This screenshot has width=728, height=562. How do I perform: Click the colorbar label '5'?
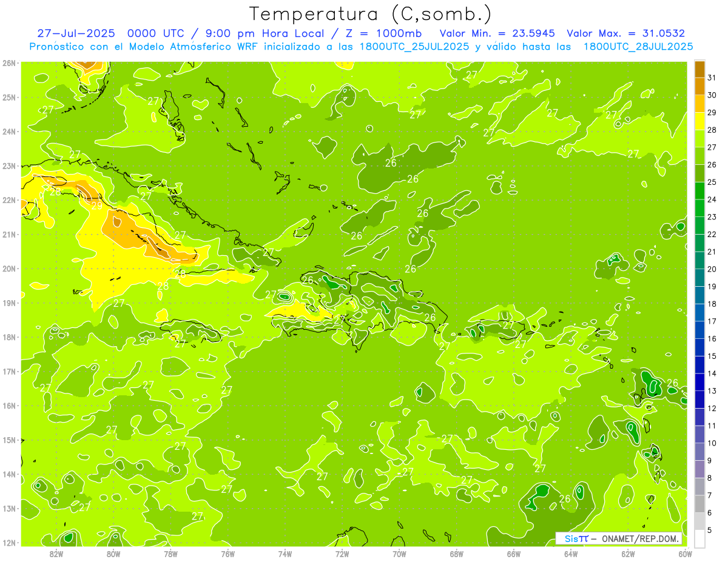[x=710, y=530]
